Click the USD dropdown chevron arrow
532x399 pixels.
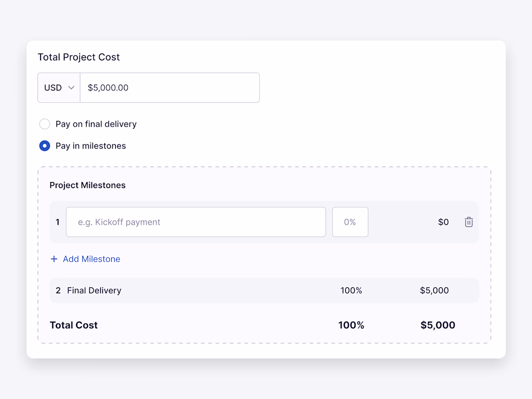pos(72,88)
